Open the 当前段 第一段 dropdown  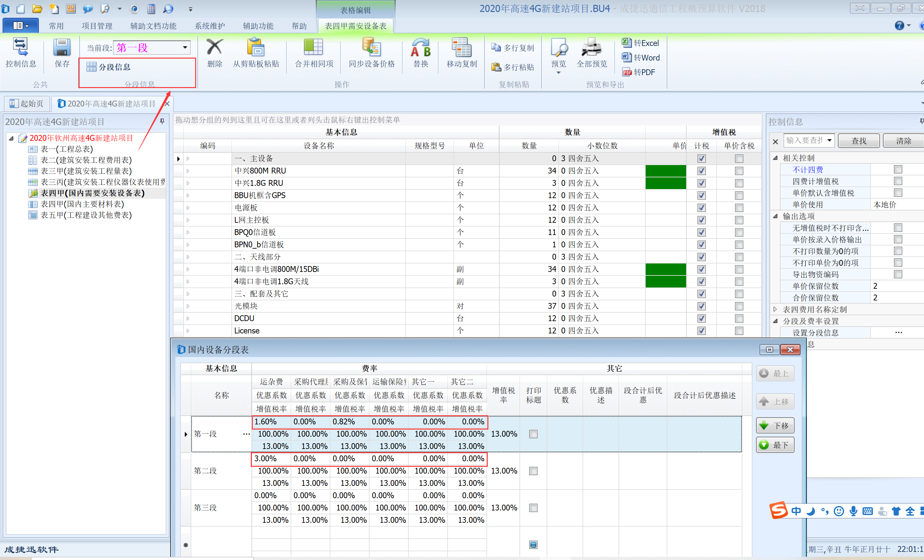pos(185,47)
